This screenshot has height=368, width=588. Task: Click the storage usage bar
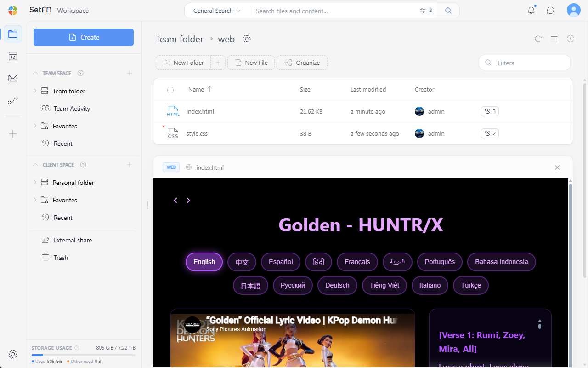click(x=84, y=355)
